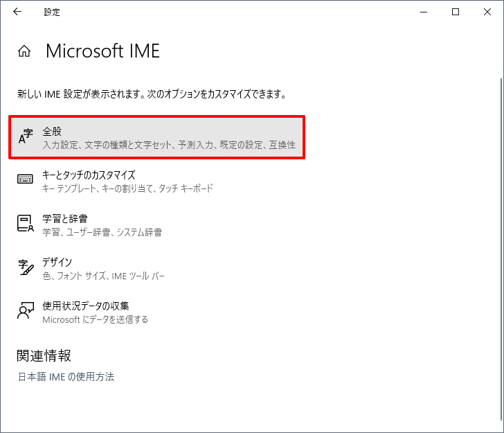The height and width of the screenshot is (433, 504).
Task: Select 学習と辞書 entry
Action: (x=157, y=225)
